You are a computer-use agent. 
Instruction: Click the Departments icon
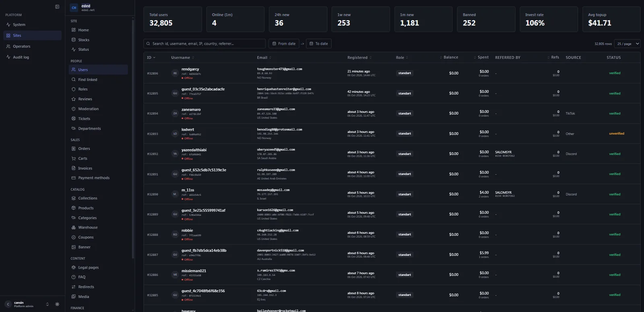[x=74, y=129]
